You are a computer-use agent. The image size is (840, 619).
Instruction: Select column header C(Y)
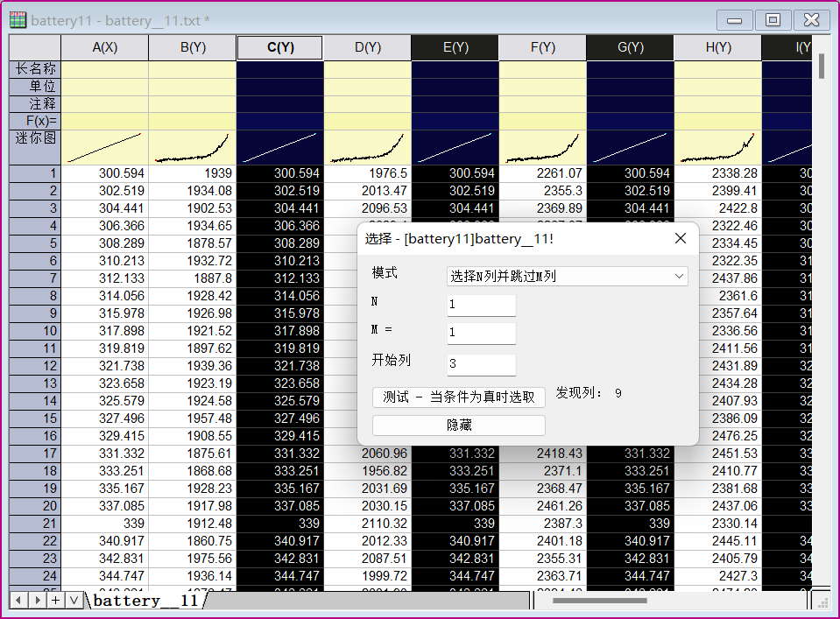point(279,48)
